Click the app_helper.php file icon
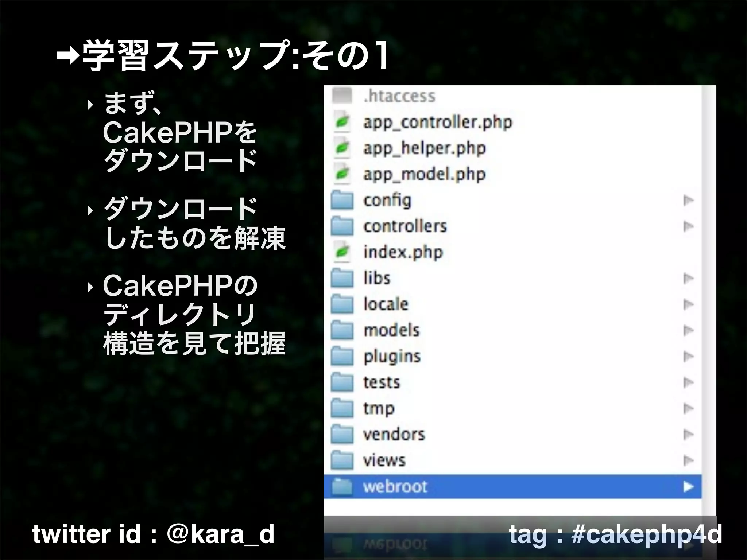This screenshot has width=747, height=560. point(342,148)
